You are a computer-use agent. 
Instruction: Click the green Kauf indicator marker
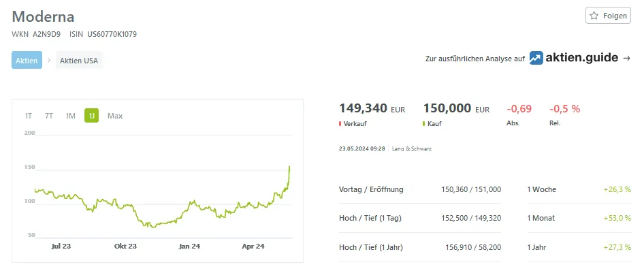(424, 124)
